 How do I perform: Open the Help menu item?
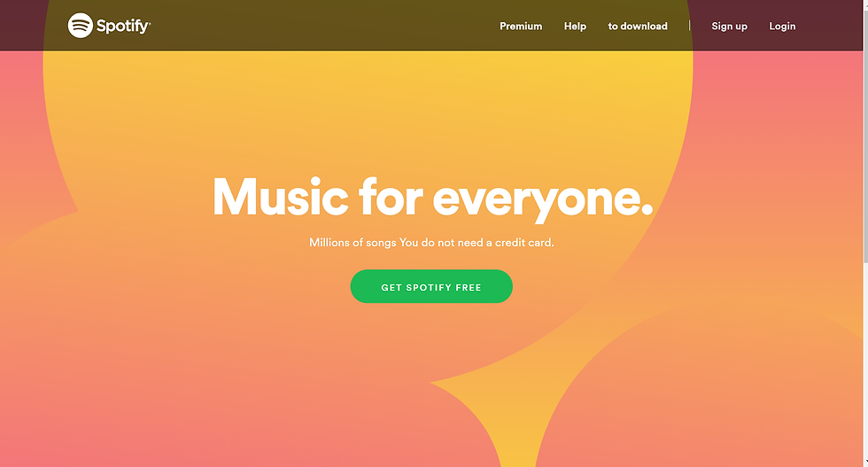(575, 26)
